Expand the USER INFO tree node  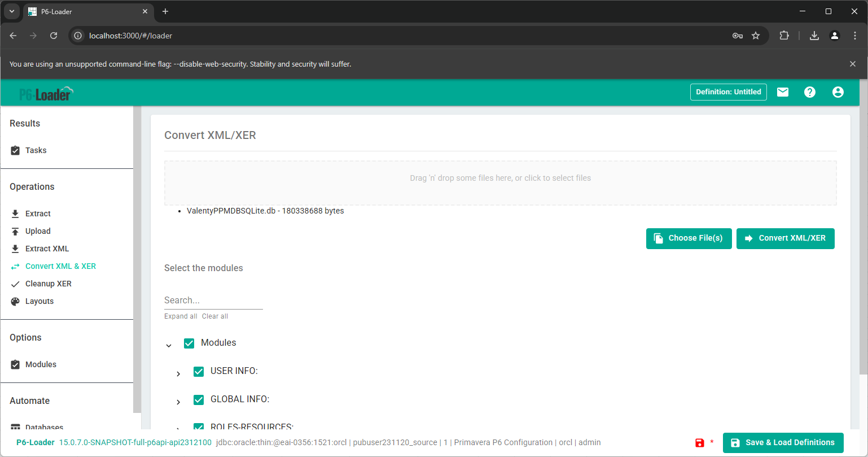point(178,373)
